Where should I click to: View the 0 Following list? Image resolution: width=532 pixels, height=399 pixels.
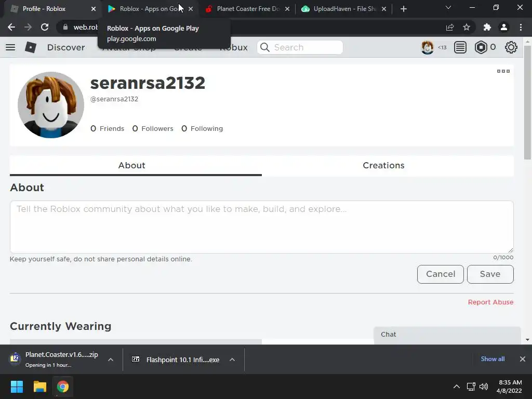(x=202, y=129)
